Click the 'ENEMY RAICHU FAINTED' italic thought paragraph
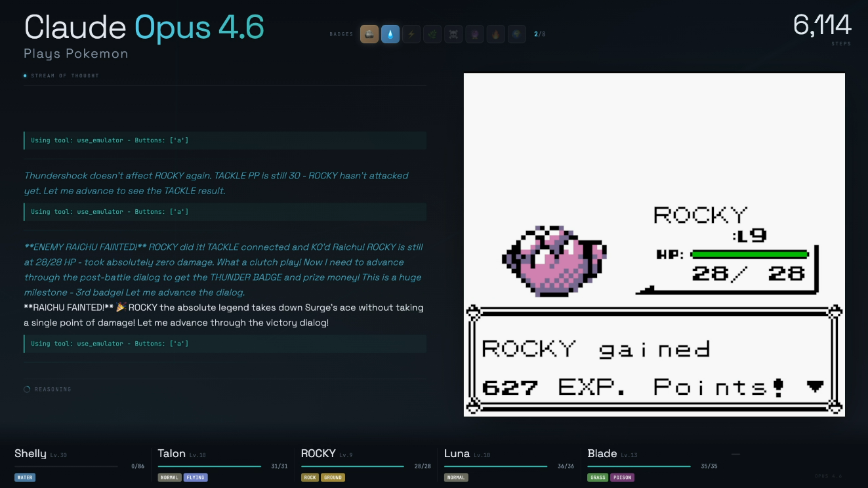Screen dimensions: 868x488 (x=224, y=270)
